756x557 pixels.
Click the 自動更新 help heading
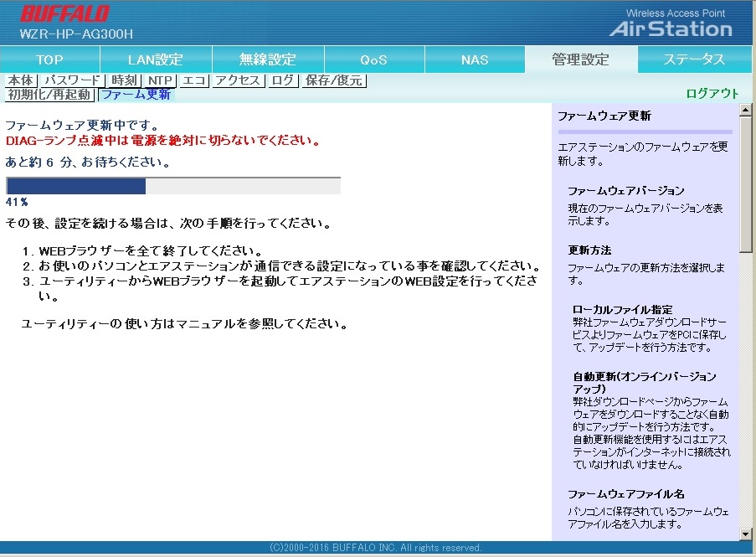point(645,383)
